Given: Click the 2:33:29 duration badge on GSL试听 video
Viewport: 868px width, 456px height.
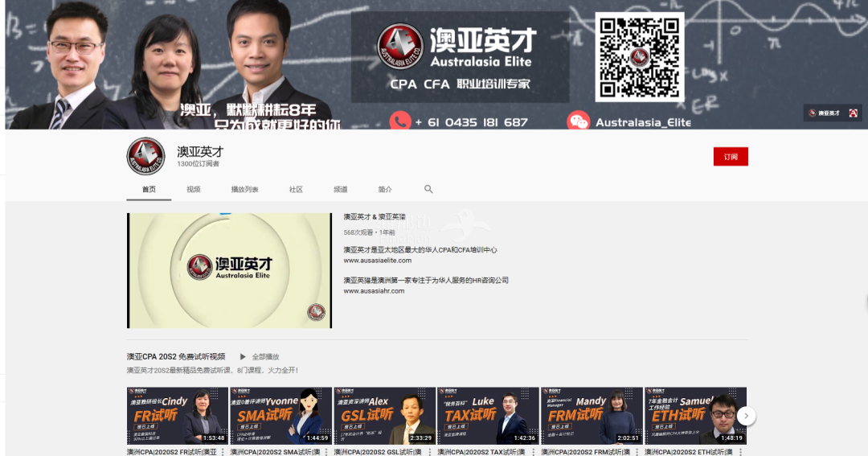Looking at the screenshot, I should pyautogui.click(x=420, y=438).
